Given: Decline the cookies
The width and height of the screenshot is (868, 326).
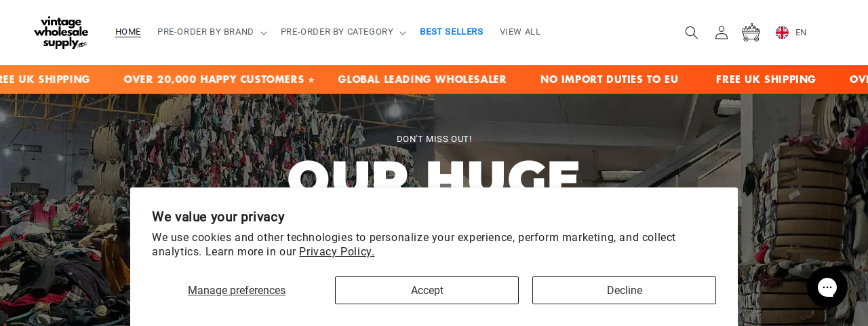Looking at the screenshot, I should [624, 290].
